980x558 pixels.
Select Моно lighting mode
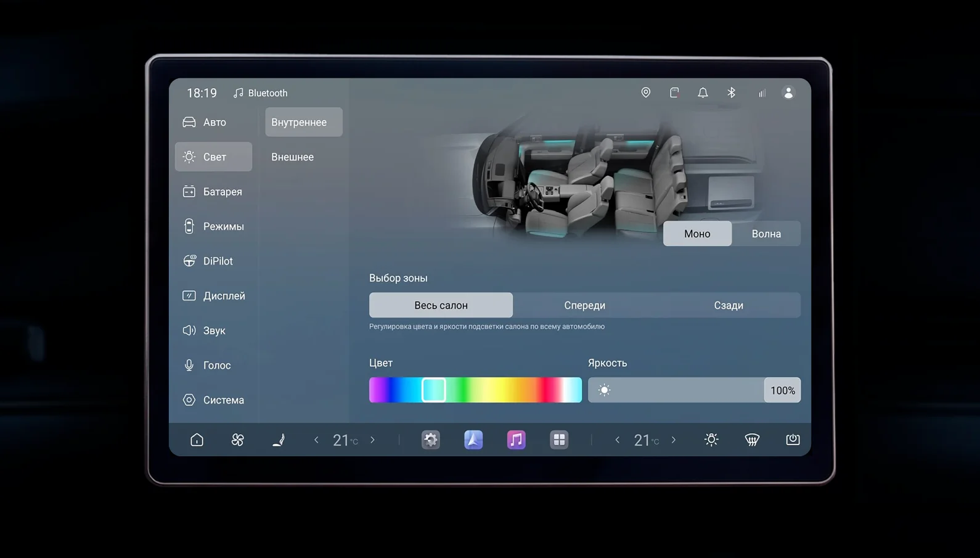697,234
